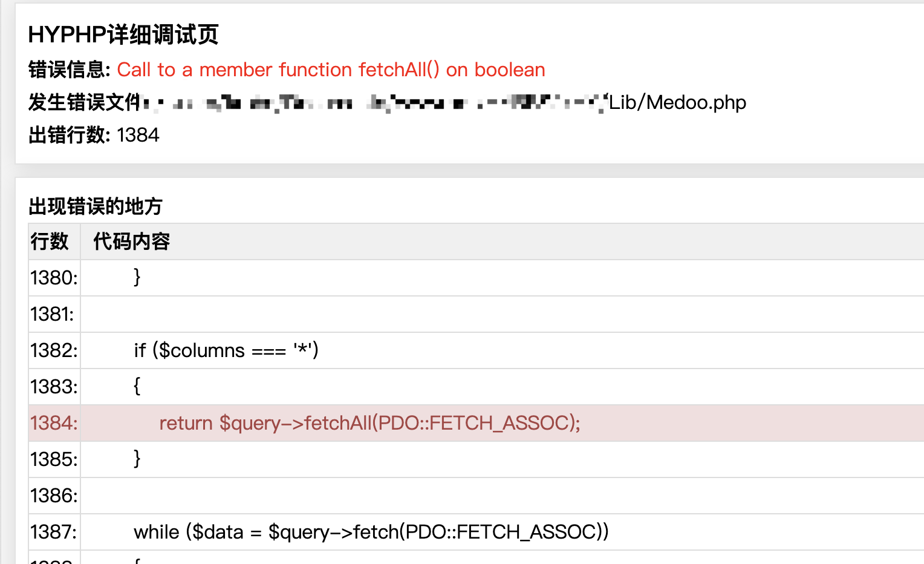Click the 出现错误的地方 section header
Screen dimensions: 924x564
(95, 206)
